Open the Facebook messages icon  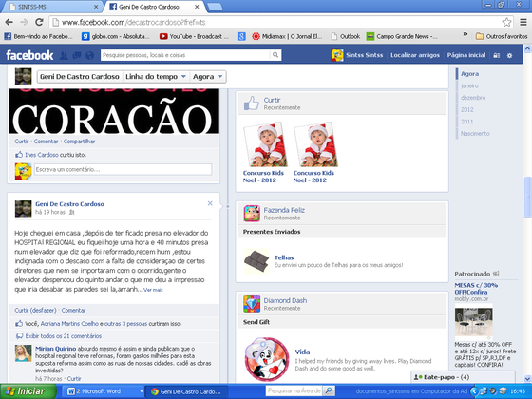click(77, 55)
